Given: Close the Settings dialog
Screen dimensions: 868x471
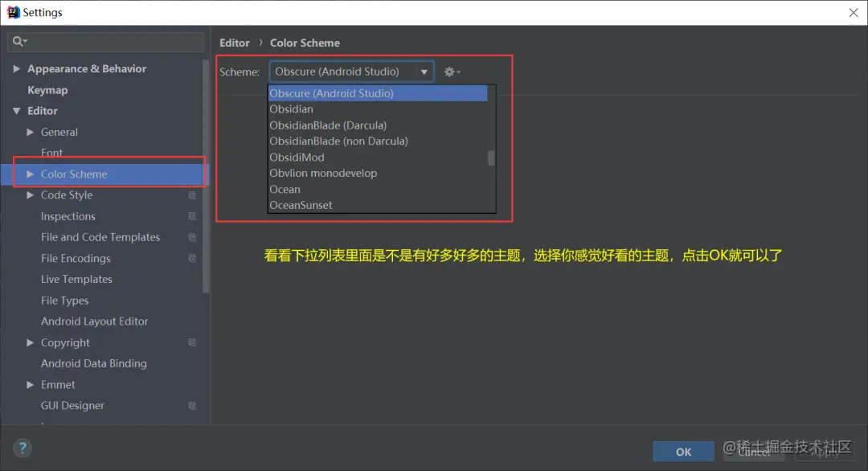Looking at the screenshot, I should click(853, 12).
